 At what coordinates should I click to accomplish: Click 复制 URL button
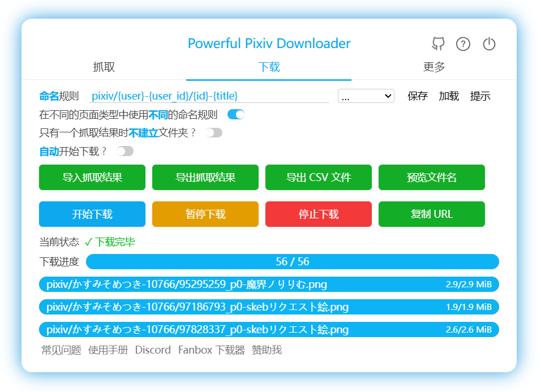coord(432,214)
